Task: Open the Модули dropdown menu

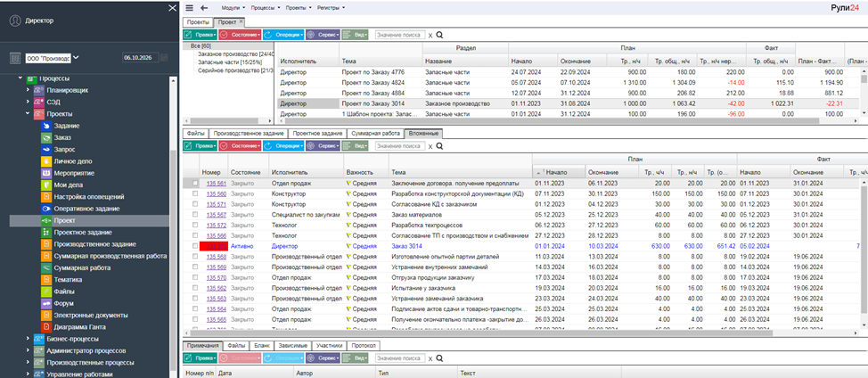Action: click(x=233, y=8)
